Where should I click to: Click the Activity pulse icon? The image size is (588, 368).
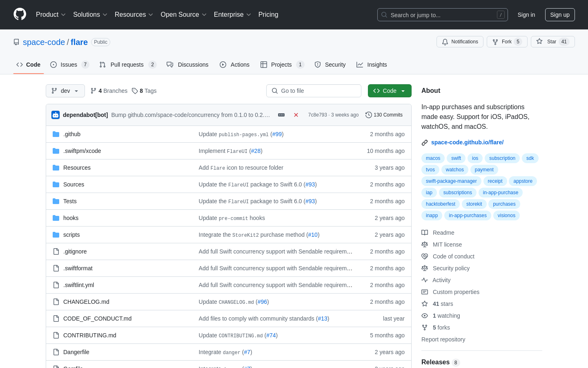[425, 280]
